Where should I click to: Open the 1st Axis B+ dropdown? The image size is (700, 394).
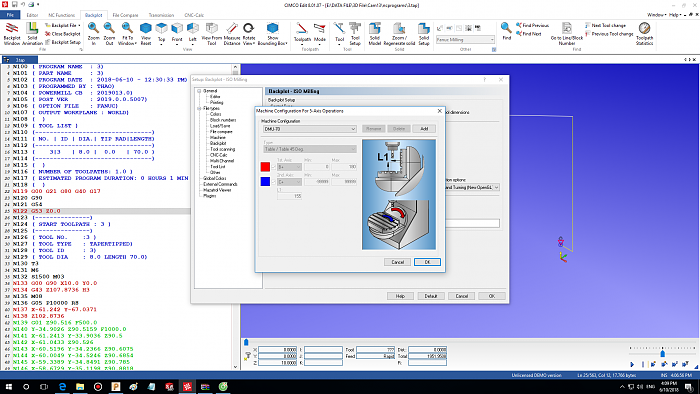(x=289, y=167)
